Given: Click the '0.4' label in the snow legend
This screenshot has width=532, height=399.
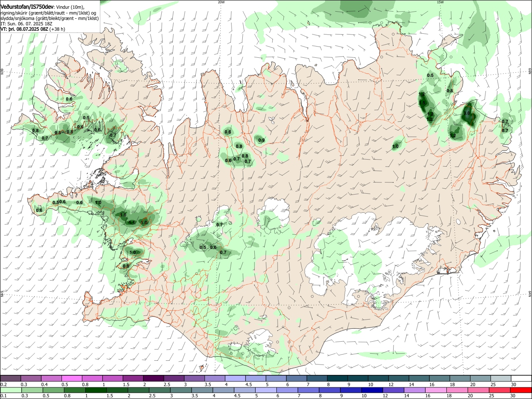Looking at the screenshot, I should click(44, 384).
